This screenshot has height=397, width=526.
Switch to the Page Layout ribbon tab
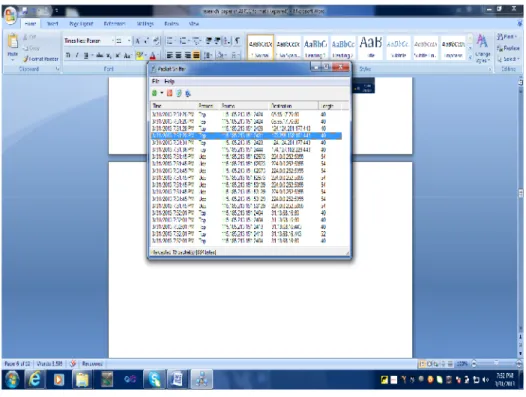81,24
